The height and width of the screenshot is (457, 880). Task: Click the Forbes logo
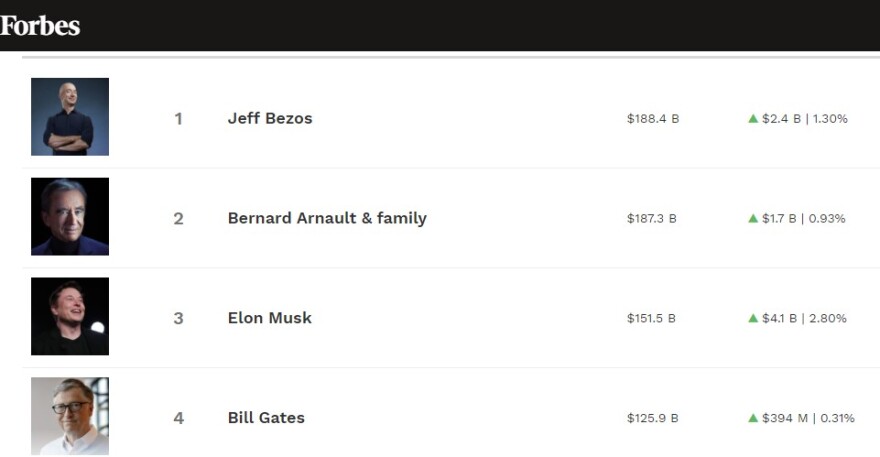[x=40, y=26]
